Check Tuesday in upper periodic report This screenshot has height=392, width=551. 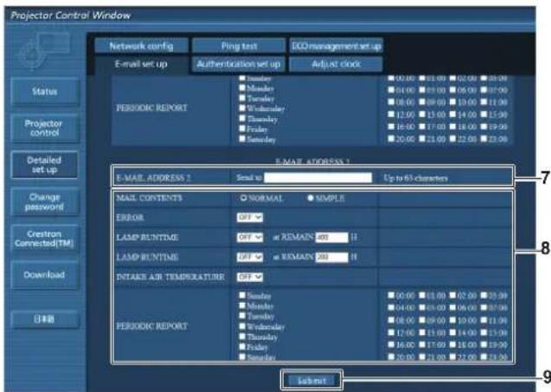coord(242,98)
